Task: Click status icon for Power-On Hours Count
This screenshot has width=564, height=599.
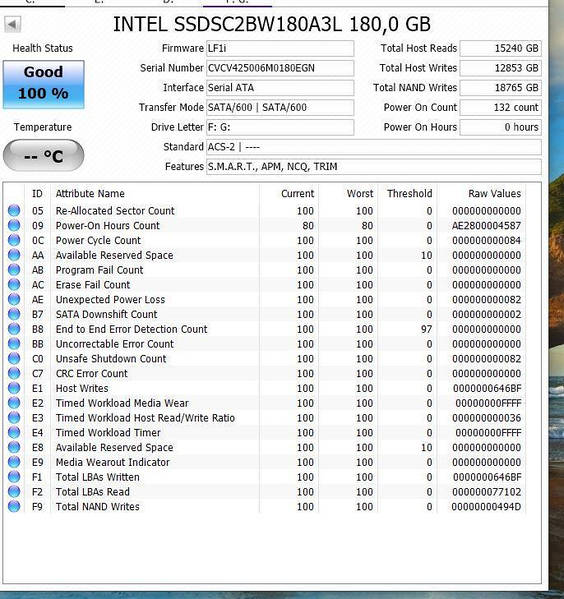Action: [x=14, y=225]
